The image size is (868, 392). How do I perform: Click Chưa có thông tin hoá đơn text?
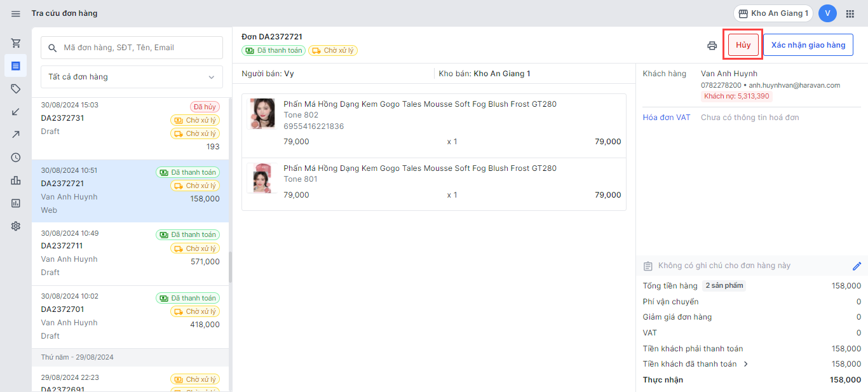click(x=750, y=118)
